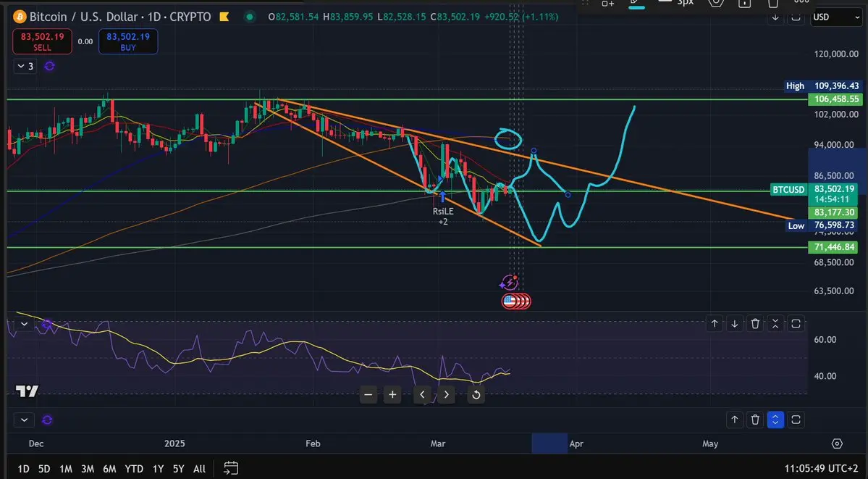Select the 1M date range

click(66, 469)
